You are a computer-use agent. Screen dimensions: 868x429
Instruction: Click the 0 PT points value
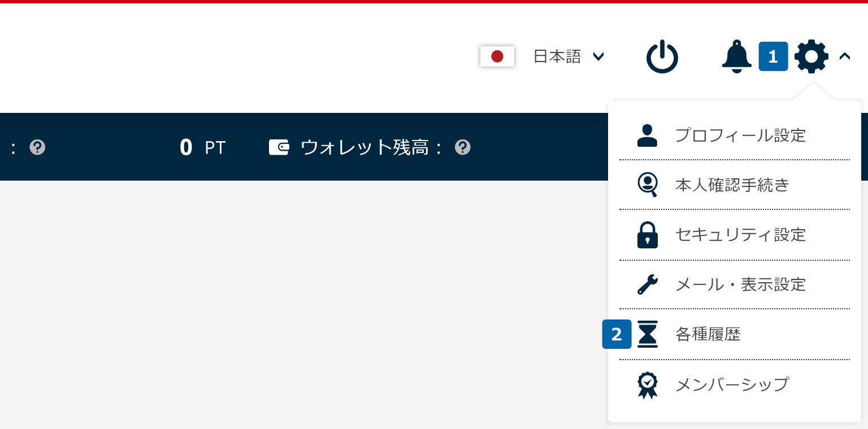pyautogui.click(x=203, y=147)
